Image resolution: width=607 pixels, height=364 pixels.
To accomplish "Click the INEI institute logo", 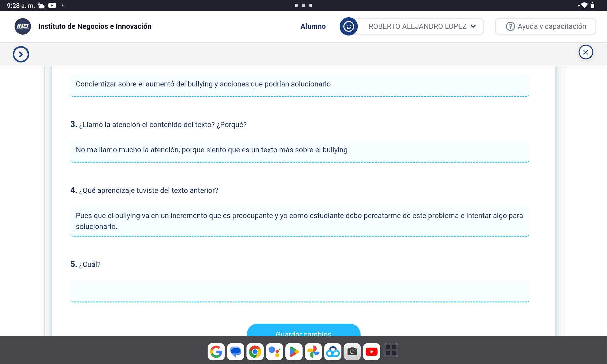I will (23, 26).
